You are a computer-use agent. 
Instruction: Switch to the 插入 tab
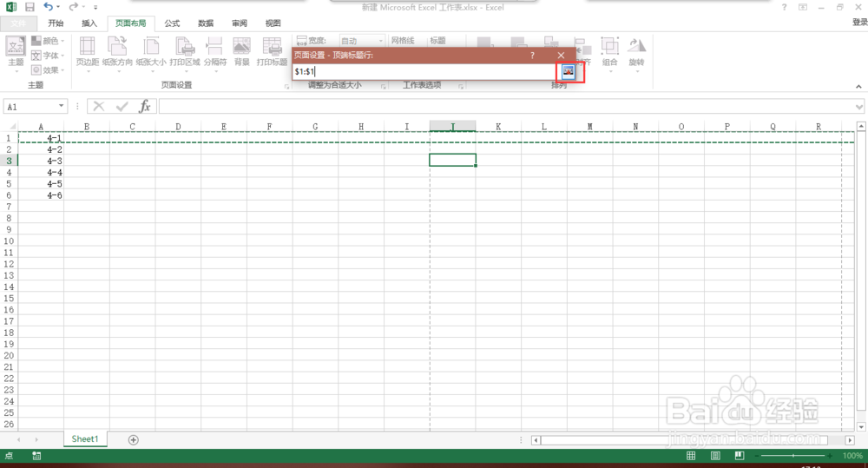pos(89,23)
